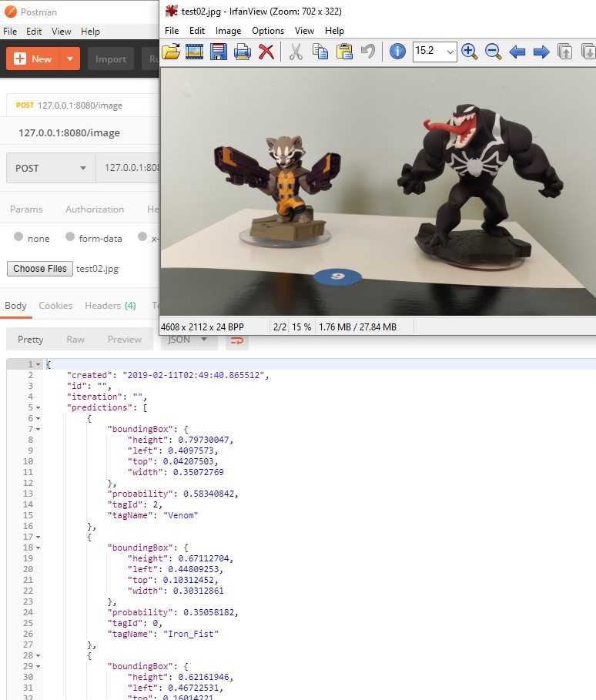Select the response Cookies tab
The width and height of the screenshot is (596, 700).
[x=55, y=306]
